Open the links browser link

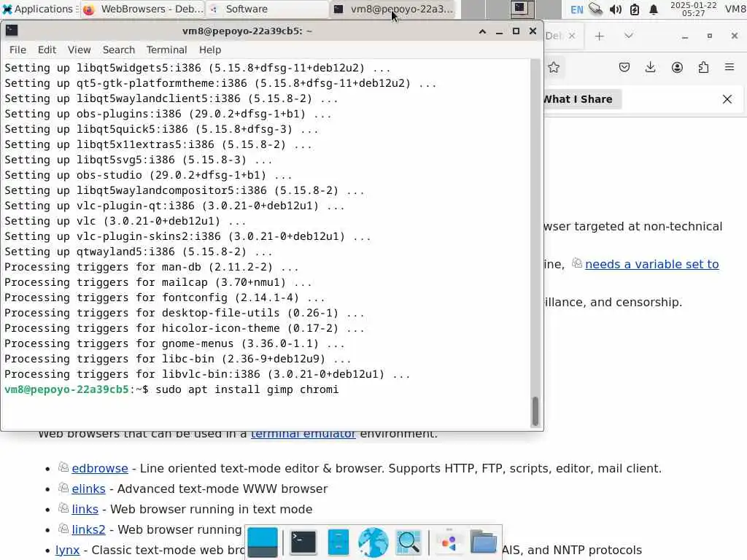click(x=85, y=510)
